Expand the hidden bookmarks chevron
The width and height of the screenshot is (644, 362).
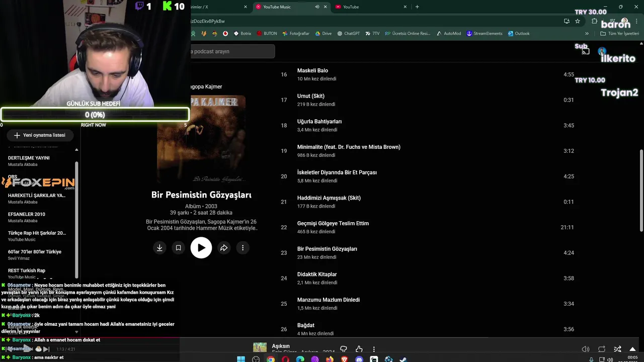pyautogui.click(x=587, y=34)
